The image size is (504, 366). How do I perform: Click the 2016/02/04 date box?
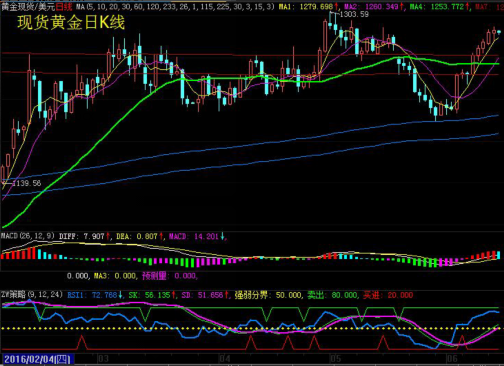coord(38,359)
